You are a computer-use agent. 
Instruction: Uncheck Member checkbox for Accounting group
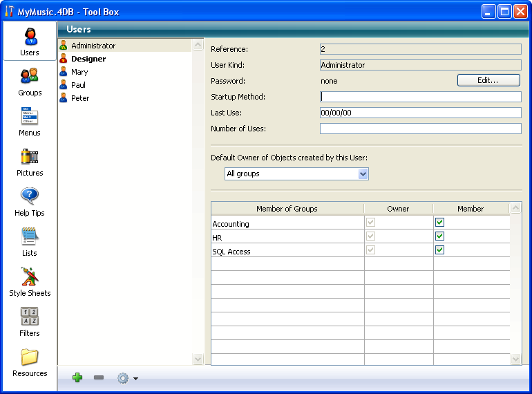[439, 223]
